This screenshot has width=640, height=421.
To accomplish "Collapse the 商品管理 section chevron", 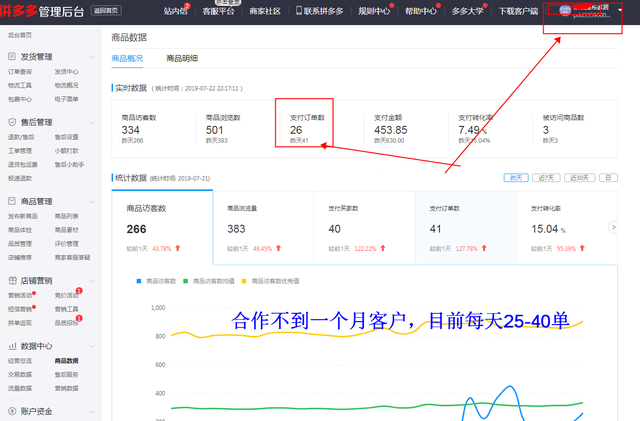I will (x=91, y=202).
